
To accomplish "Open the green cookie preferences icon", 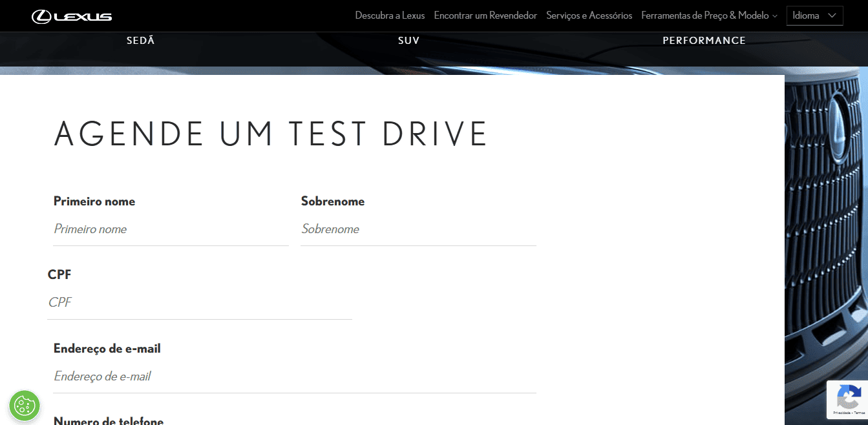I will tap(25, 406).
